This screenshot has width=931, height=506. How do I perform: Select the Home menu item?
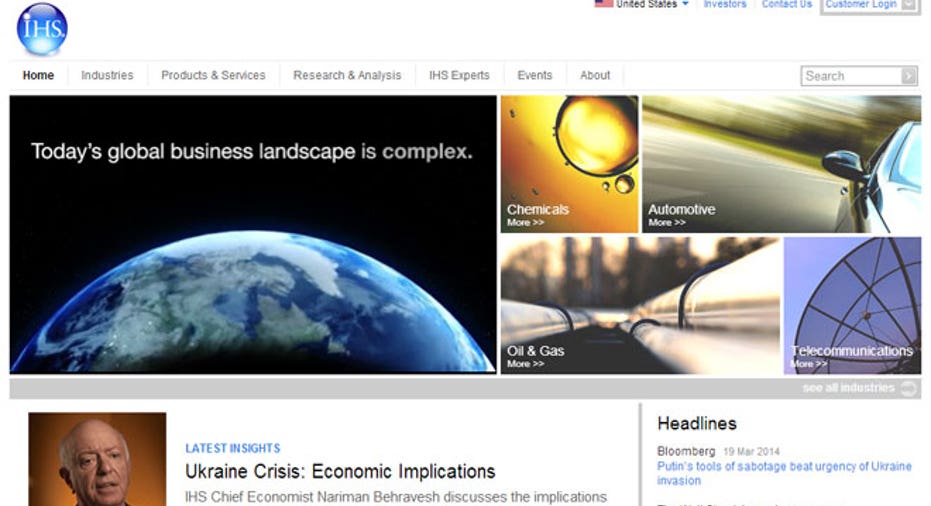(39, 75)
